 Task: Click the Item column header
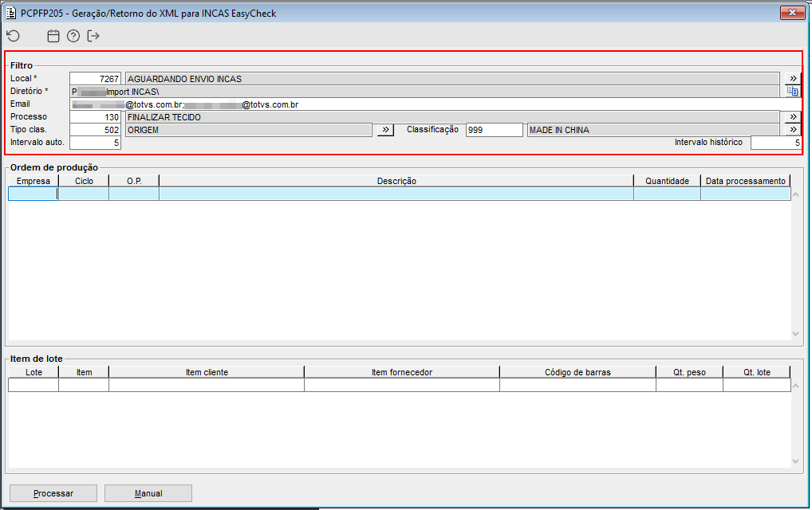(84, 372)
